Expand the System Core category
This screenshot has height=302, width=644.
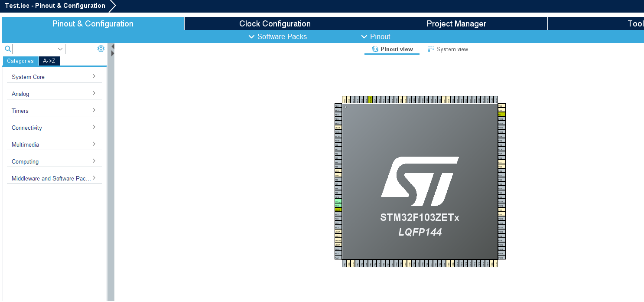pos(54,77)
